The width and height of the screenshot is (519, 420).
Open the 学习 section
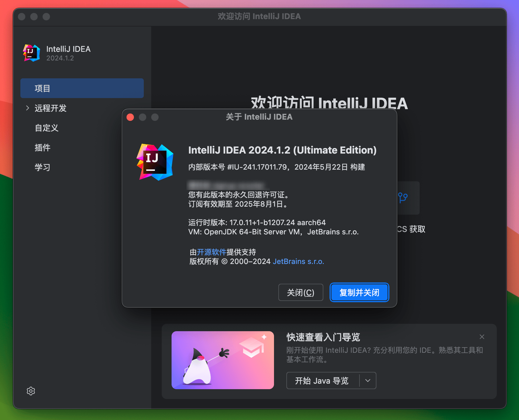tap(42, 167)
